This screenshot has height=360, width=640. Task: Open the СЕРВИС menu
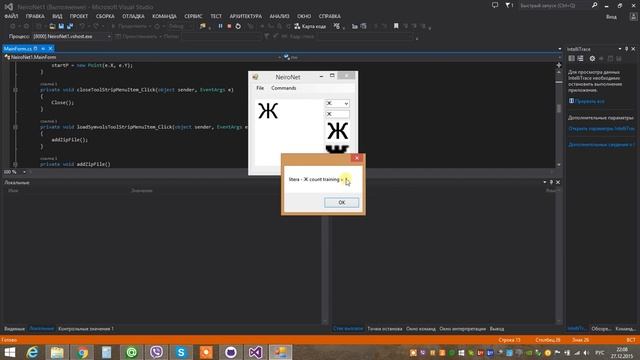pos(193,16)
